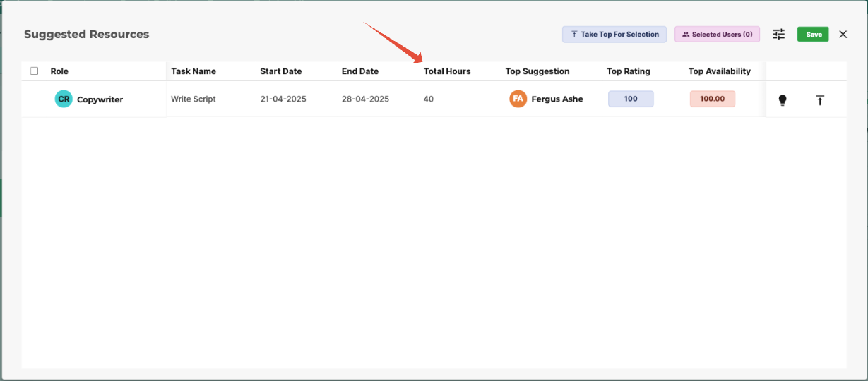This screenshot has width=868, height=381.
Task: Sort by the Start Date column header
Action: click(280, 71)
